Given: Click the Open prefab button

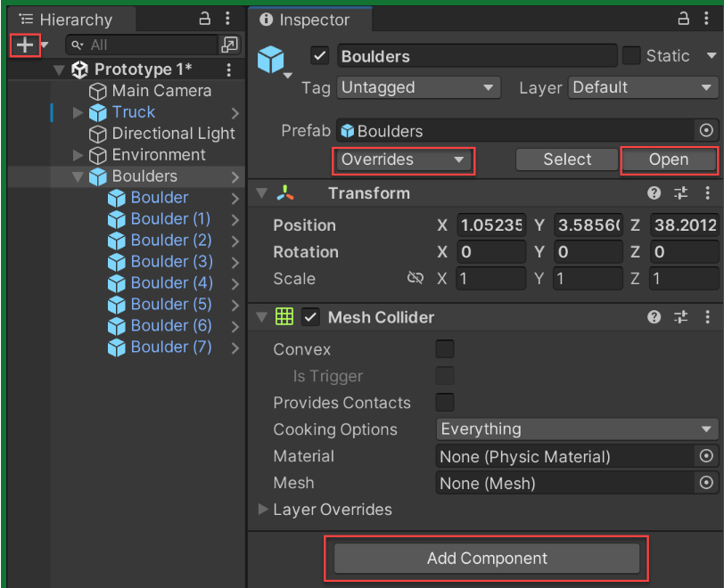Looking at the screenshot, I should (x=669, y=160).
